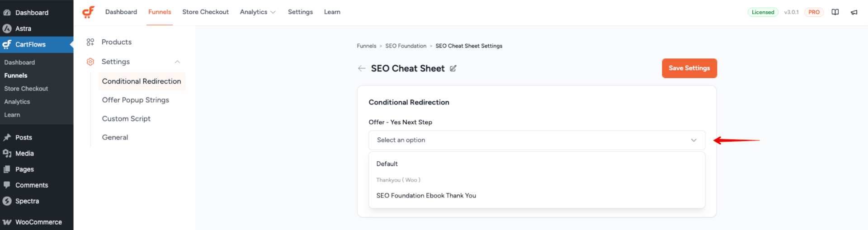Click the SEO Foundation breadcrumb link

point(406,46)
